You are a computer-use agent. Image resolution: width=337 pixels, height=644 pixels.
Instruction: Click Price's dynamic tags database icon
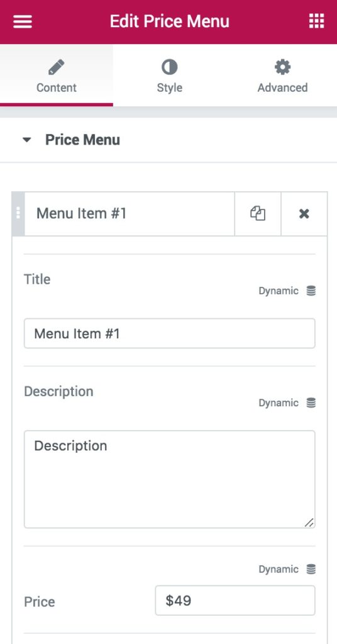click(x=311, y=569)
